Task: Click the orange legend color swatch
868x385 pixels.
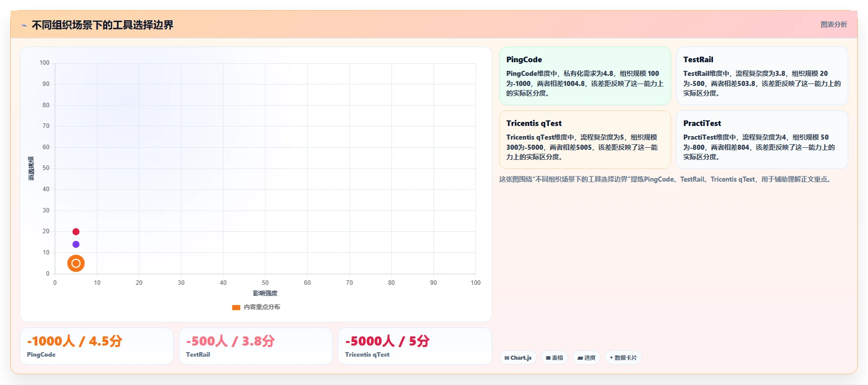Action: 236,307
